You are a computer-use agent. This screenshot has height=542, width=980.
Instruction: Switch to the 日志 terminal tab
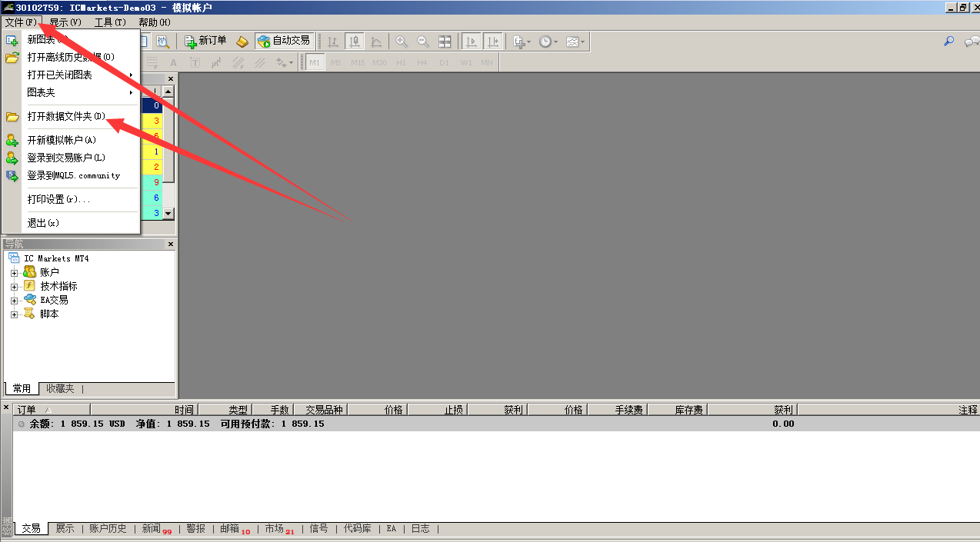point(420,529)
